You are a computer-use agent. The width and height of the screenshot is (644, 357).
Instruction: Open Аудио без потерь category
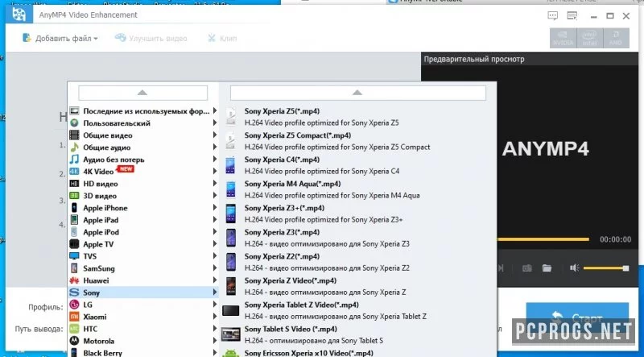(x=143, y=160)
